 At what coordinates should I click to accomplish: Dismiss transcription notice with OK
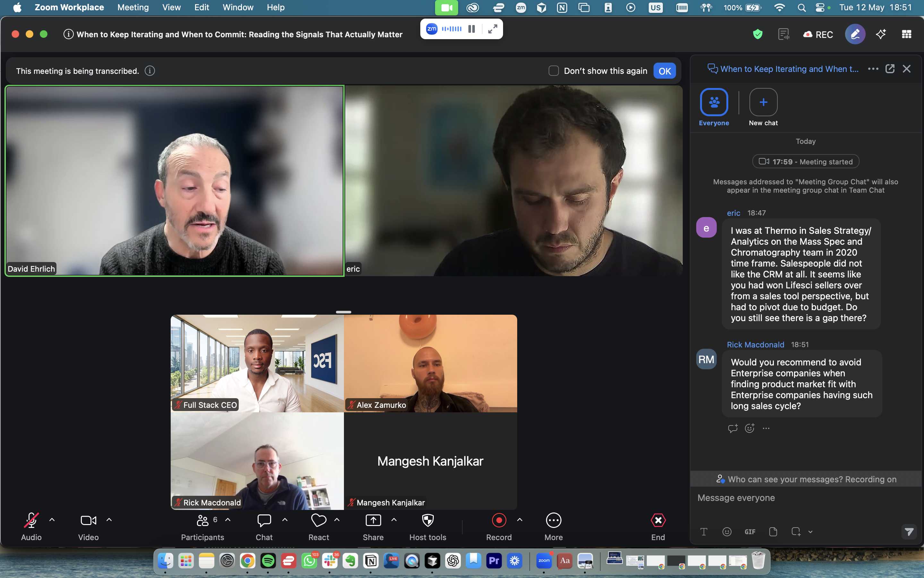(x=664, y=71)
